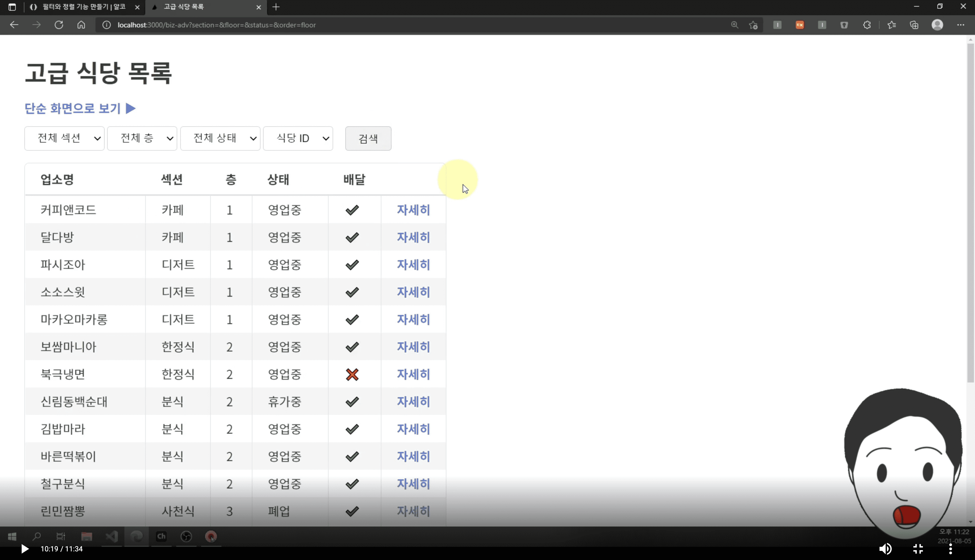This screenshot has height=560, width=975.
Task: Open the video more options menu
Action: 950,549
